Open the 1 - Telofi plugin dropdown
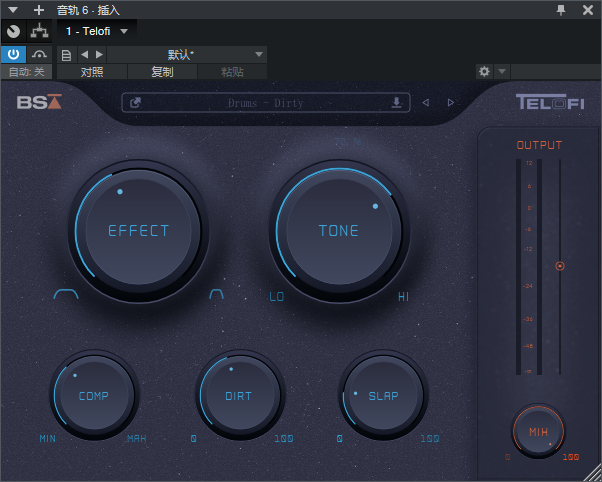 (x=97, y=31)
